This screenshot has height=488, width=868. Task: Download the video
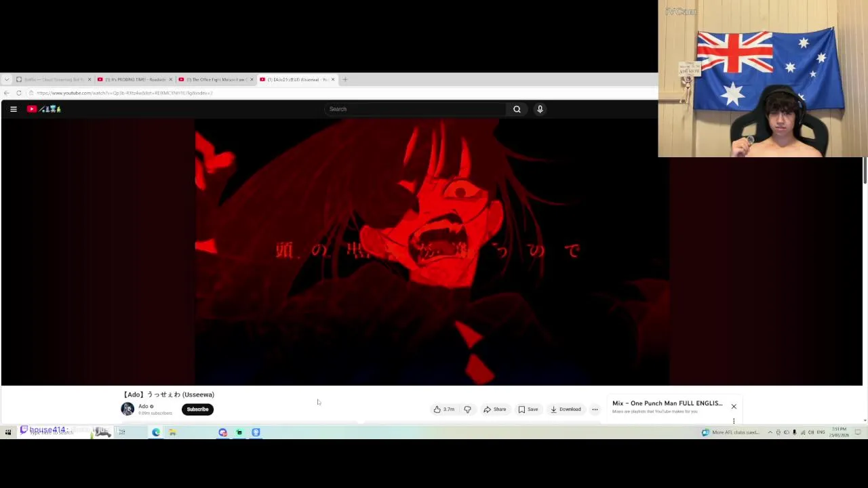(x=566, y=409)
